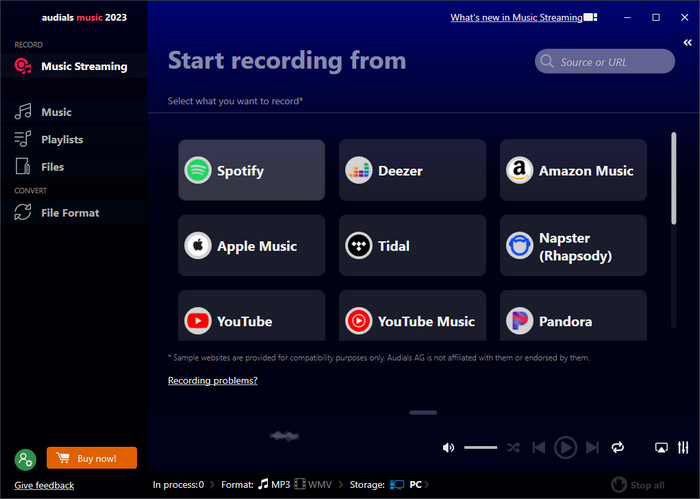Open the Music Streaming section

[x=74, y=66]
